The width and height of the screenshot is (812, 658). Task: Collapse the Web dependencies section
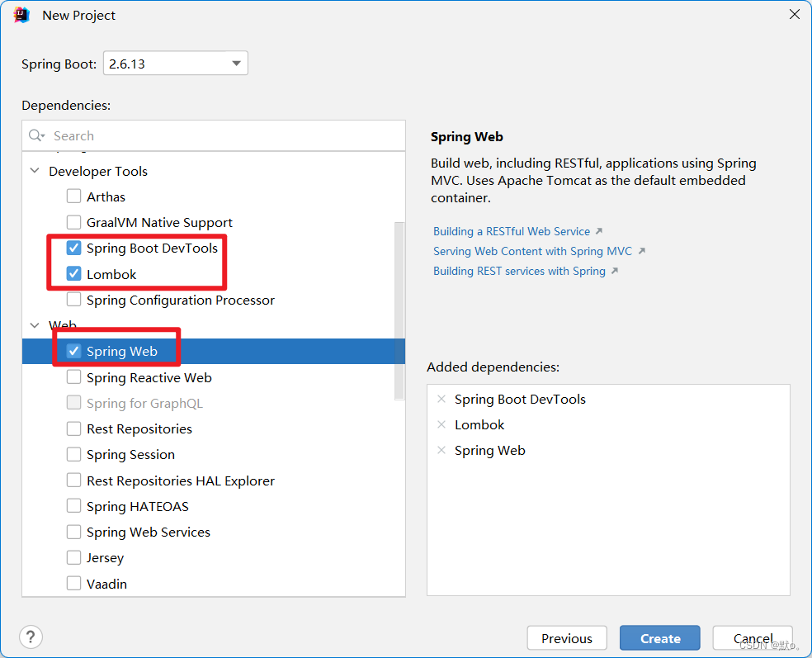click(34, 325)
